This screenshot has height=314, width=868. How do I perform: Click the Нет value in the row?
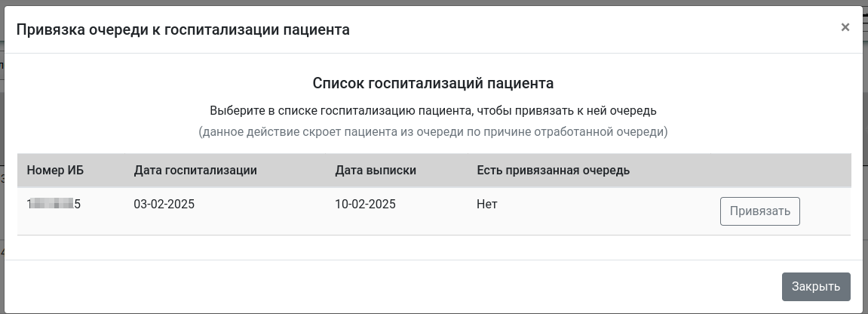487,205
